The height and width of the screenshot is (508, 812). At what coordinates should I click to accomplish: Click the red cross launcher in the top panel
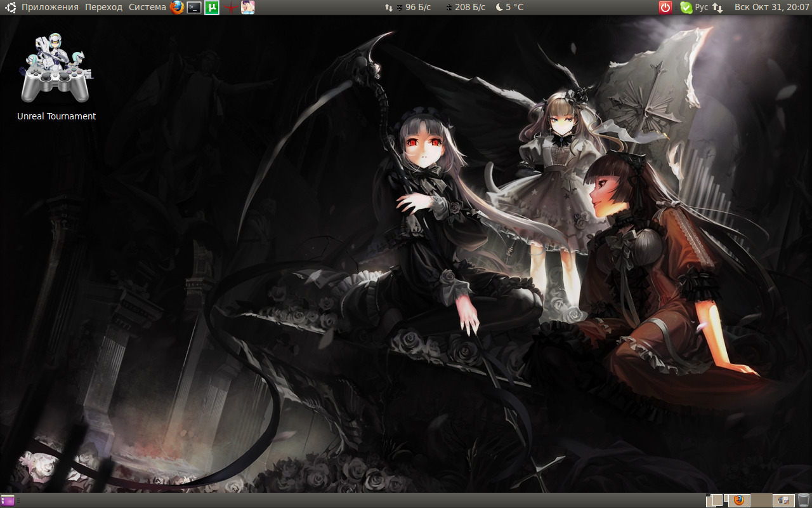click(x=230, y=8)
